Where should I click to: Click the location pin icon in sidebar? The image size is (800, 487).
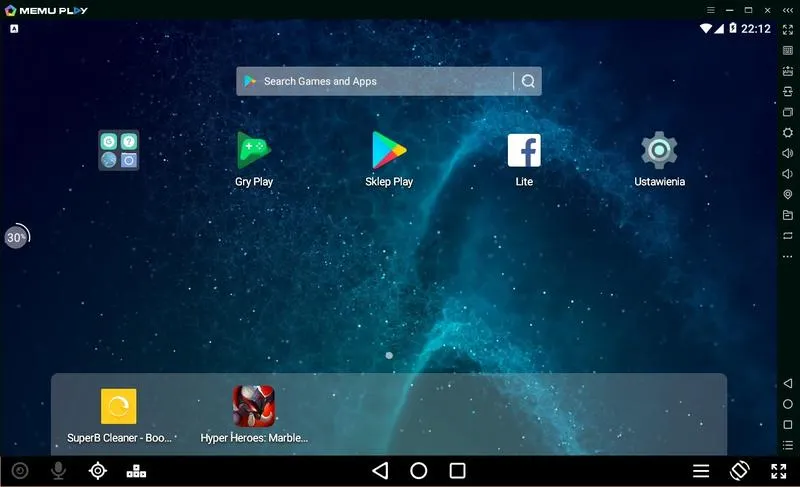pyautogui.click(x=788, y=195)
